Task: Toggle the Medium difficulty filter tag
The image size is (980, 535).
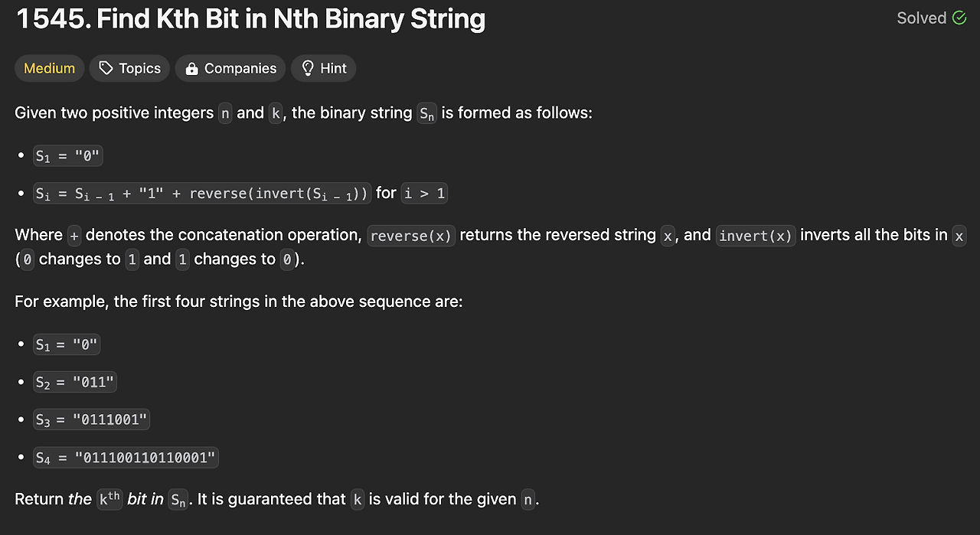Action: pos(49,68)
